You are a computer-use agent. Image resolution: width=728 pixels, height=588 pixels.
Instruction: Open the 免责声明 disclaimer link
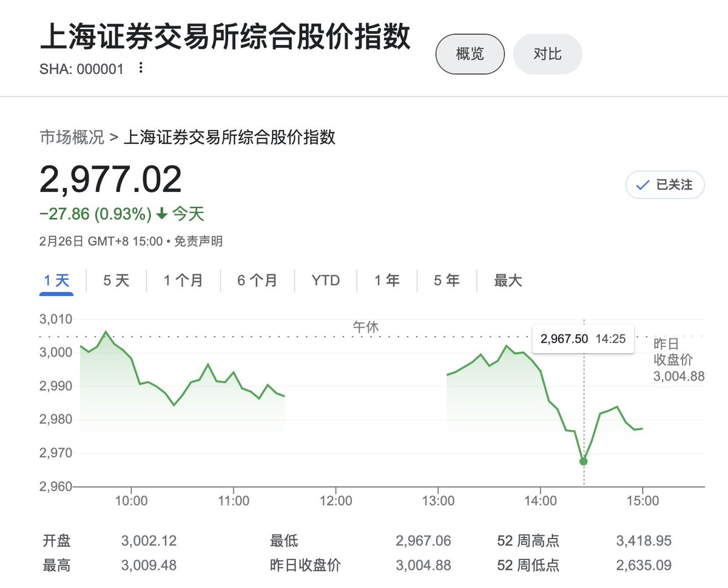(x=198, y=242)
